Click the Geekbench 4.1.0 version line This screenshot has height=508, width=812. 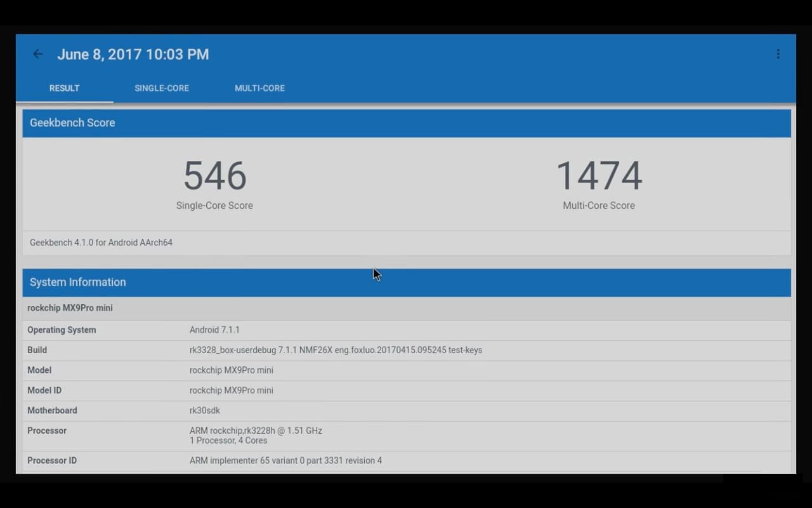(101, 243)
